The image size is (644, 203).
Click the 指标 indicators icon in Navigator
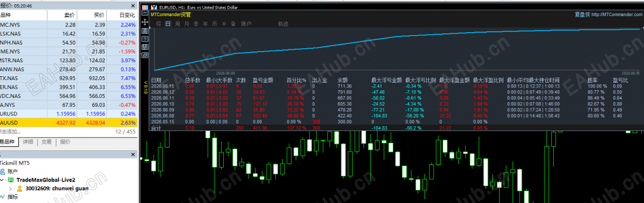[3, 197]
